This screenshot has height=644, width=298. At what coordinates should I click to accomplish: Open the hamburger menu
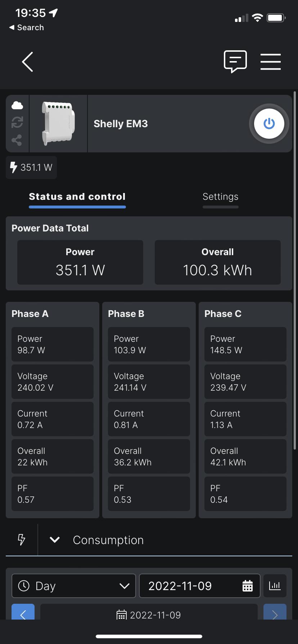(270, 62)
